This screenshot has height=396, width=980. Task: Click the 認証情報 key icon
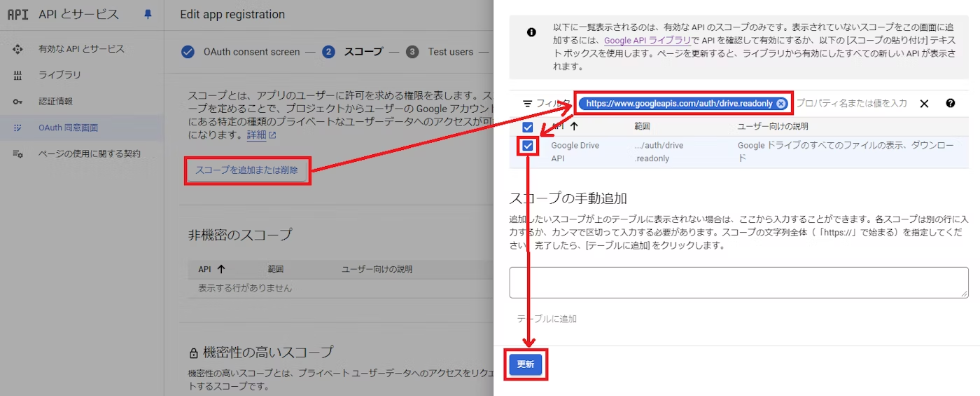point(18,101)
